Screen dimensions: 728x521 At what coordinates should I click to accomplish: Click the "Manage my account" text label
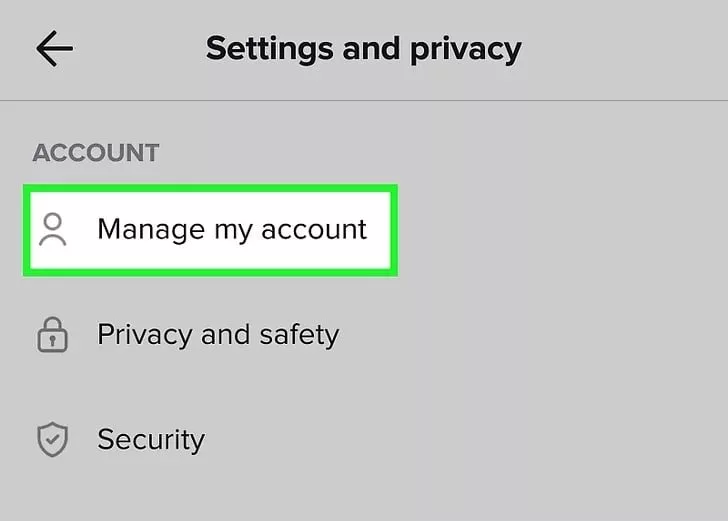232,230
